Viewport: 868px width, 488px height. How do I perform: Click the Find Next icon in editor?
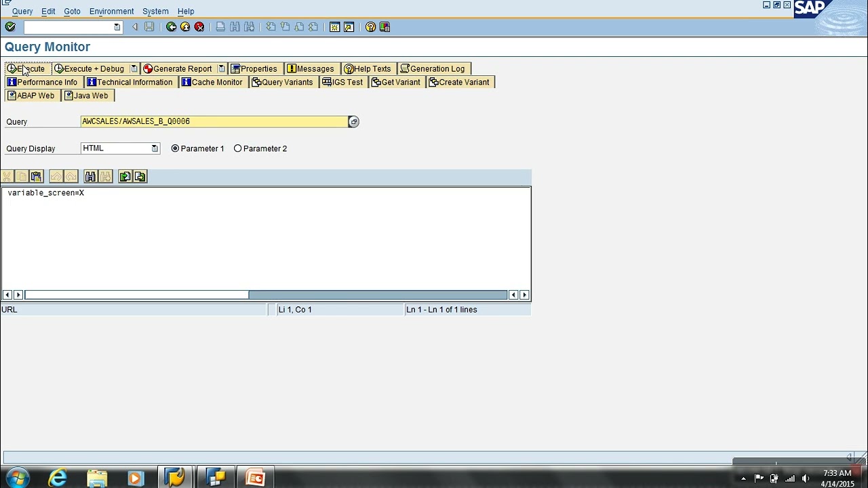[x=105, y=177]
